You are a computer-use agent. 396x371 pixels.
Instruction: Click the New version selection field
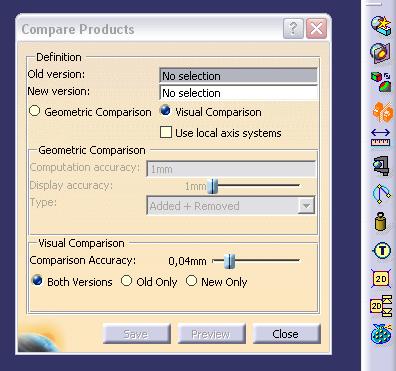[238, 93]
